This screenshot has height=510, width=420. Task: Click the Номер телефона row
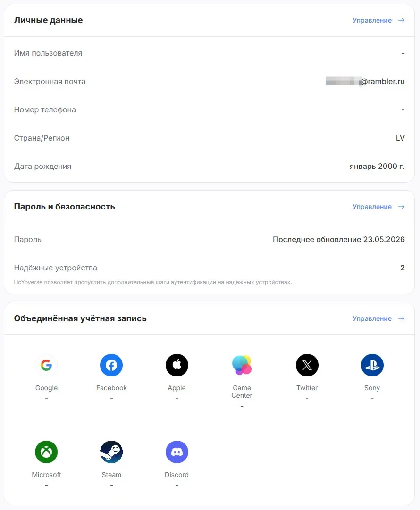coord(209,109)
